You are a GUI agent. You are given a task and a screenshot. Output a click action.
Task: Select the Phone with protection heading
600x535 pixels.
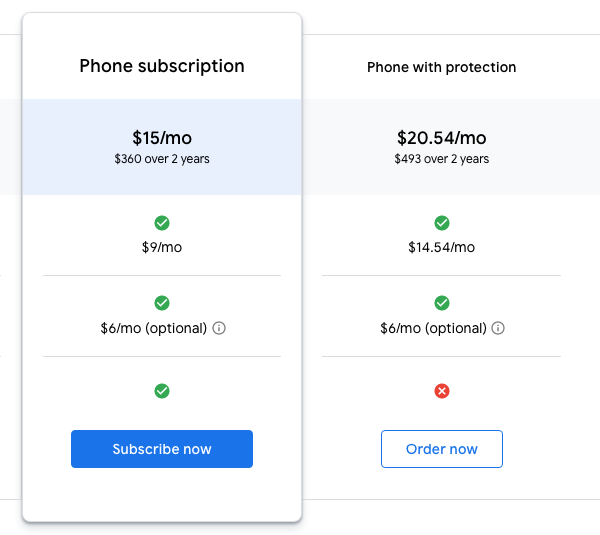click(x=442, y=68)
